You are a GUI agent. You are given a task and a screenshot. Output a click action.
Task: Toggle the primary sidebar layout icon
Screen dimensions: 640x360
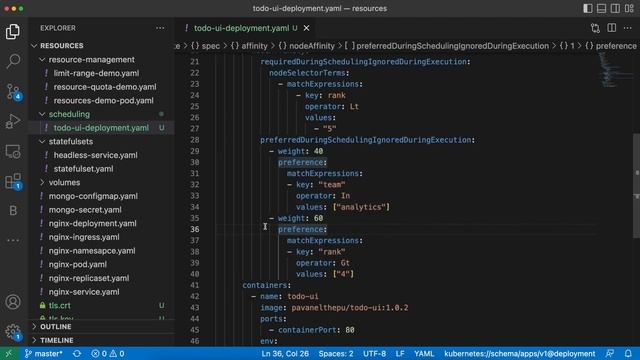coord(588,9)
